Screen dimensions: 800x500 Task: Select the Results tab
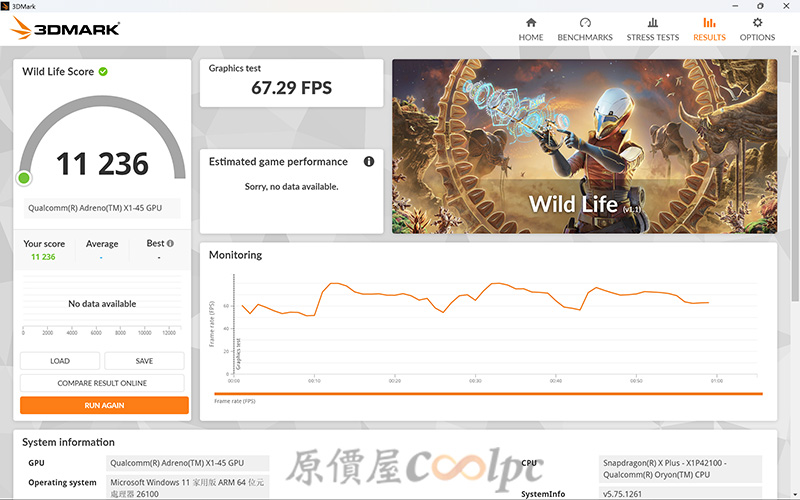[709, 30]
